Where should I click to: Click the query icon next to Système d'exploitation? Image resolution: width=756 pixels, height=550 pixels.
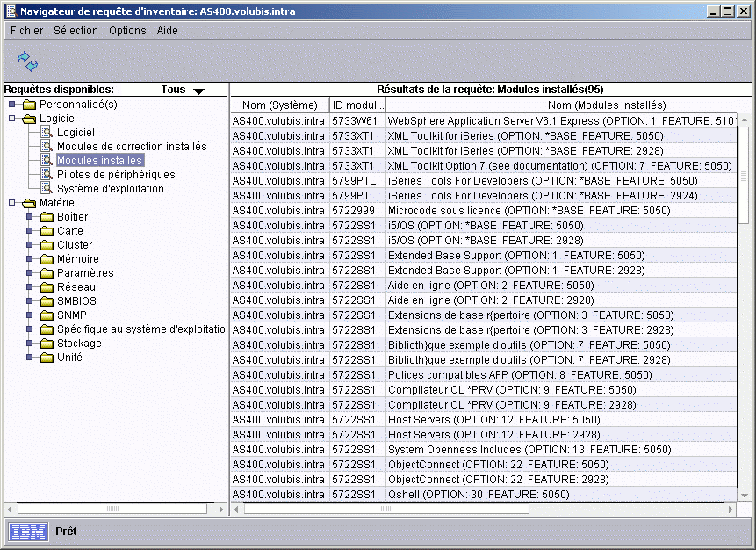coord(47,188)
